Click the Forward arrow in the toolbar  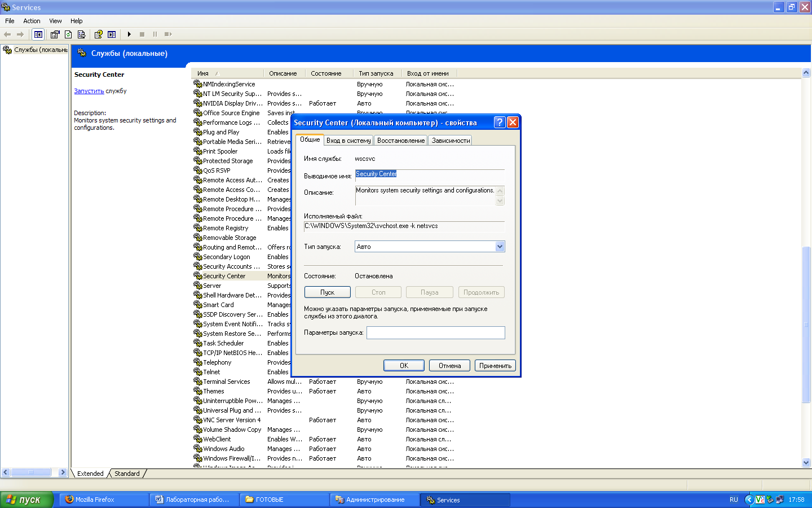click(20, 34)
